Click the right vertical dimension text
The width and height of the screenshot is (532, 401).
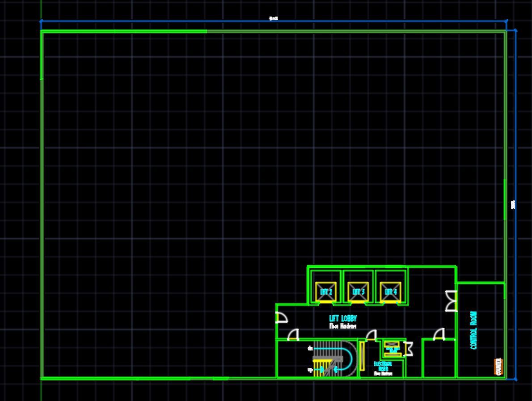click(x=513, y=205)
